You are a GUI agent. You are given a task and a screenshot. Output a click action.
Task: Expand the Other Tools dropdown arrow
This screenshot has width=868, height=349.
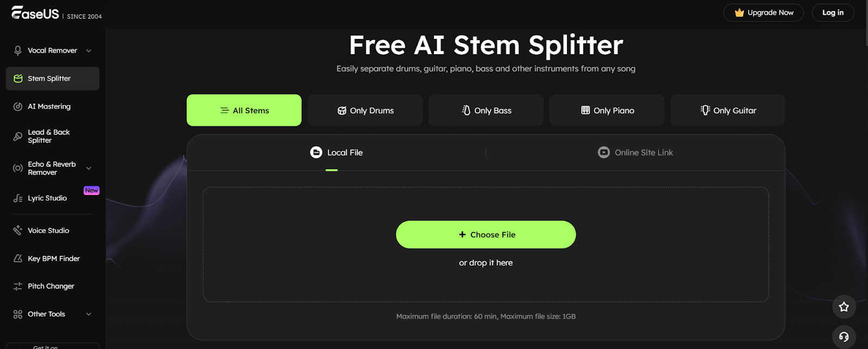pos(89,314)
